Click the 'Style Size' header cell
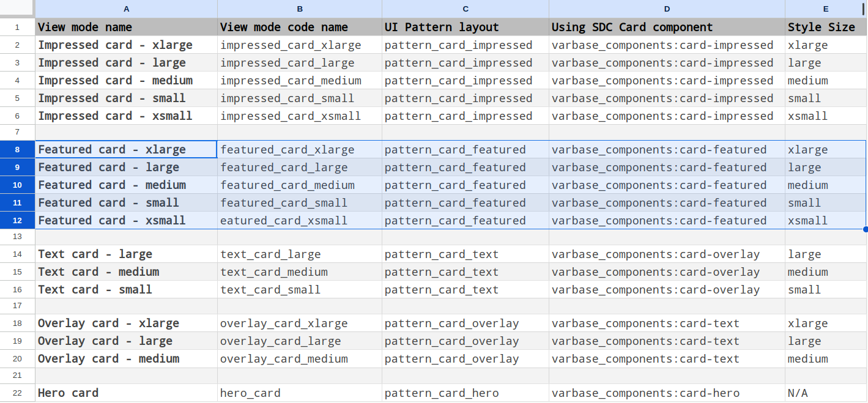 click(x=825, y=27)
